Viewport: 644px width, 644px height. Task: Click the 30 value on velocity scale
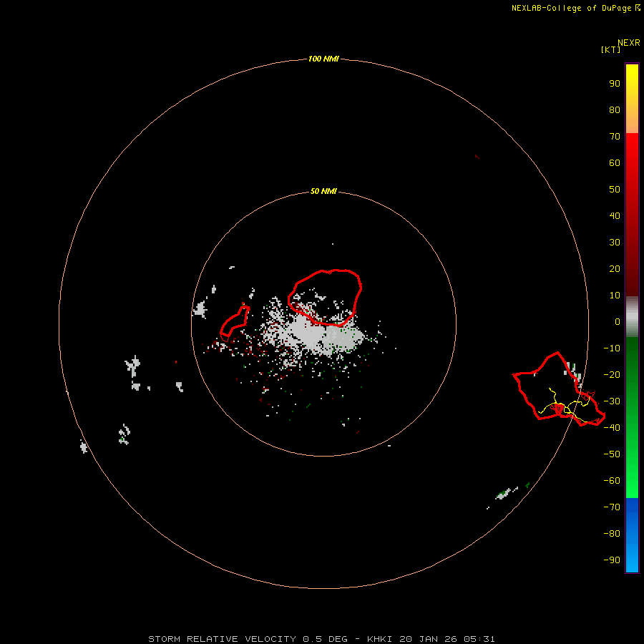(x=615, y=243)
